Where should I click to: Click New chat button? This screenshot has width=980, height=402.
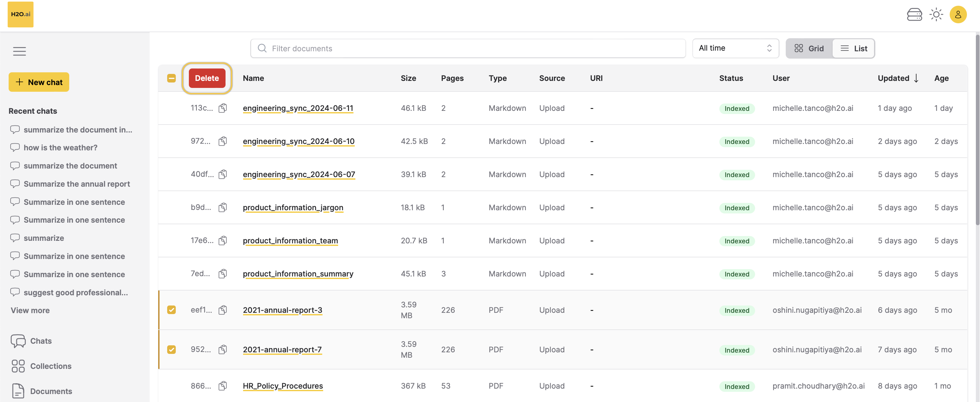click(x=39, y=82)
